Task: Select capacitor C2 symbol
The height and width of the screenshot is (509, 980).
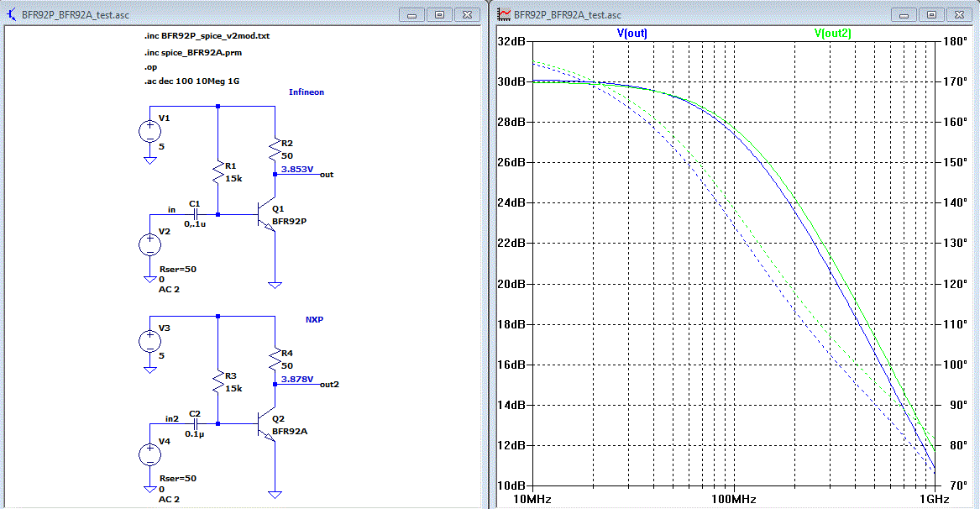Action: (x=195, y=424)
